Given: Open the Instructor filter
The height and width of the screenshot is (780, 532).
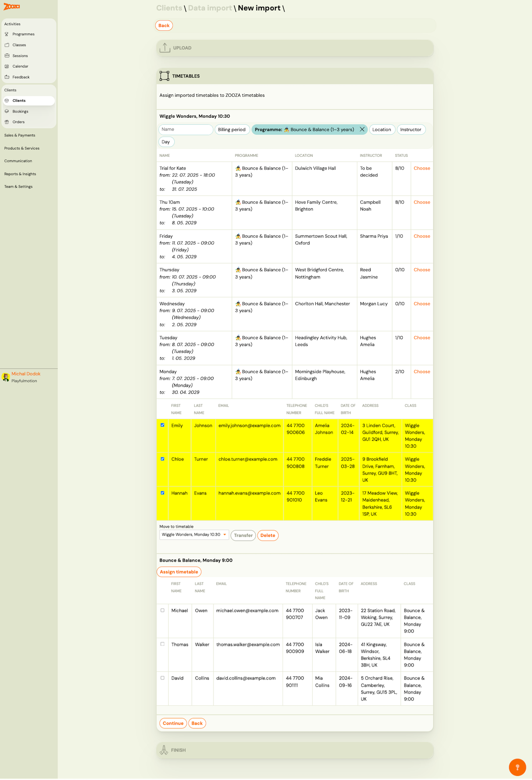Looking at the screenshot, I should [x=411, y=130].
